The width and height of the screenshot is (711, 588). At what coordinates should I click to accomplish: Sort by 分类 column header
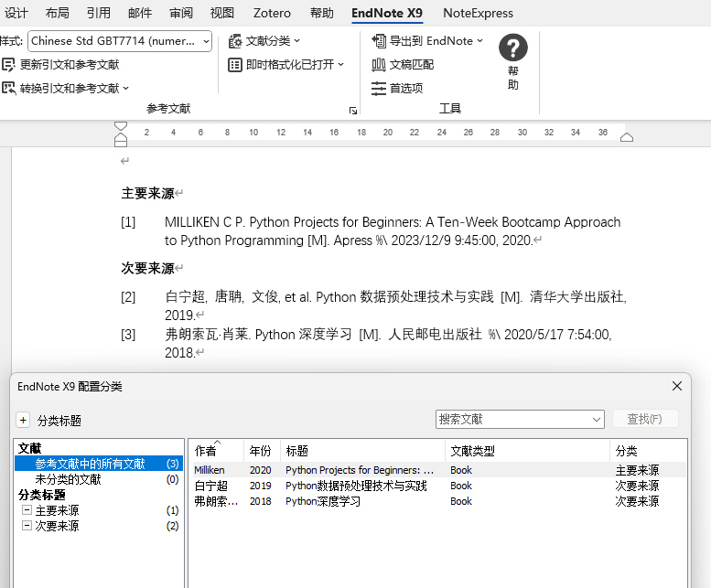(x=648, y=451)
